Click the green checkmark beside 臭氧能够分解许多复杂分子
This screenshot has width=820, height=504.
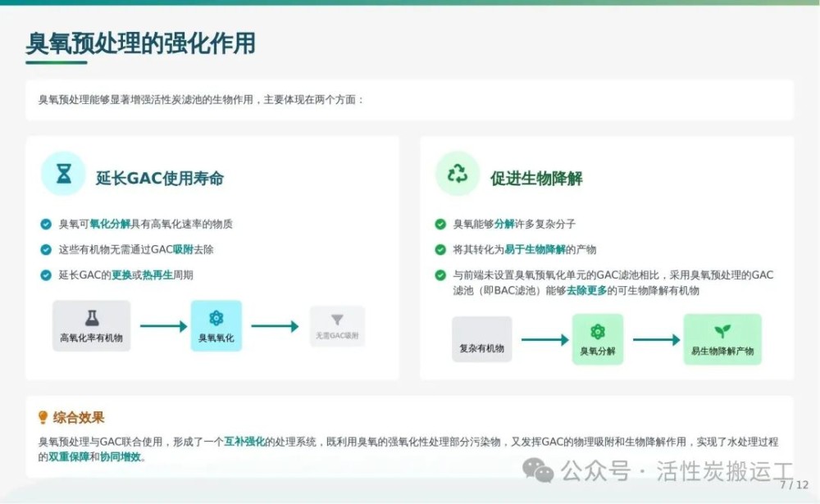point(440,224)
